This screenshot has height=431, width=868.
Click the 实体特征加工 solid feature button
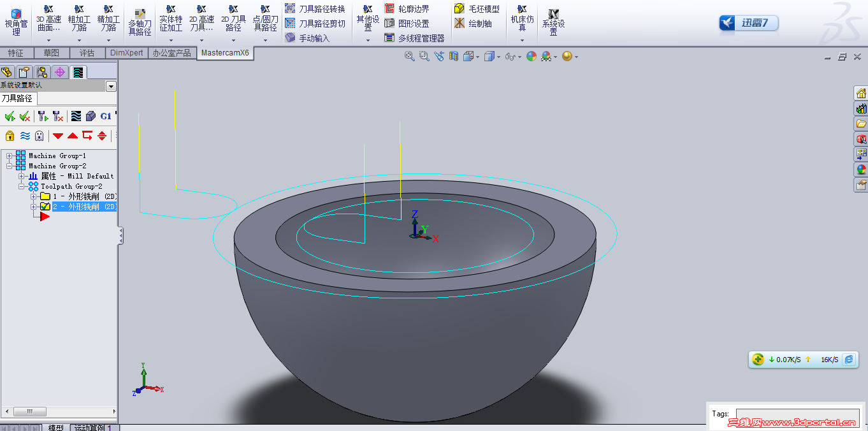point(171,18)
